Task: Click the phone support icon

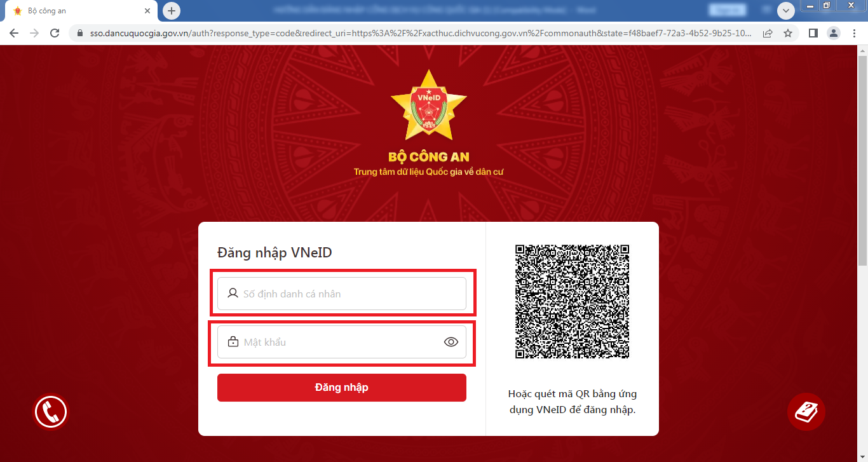Action: coord(50,412)
